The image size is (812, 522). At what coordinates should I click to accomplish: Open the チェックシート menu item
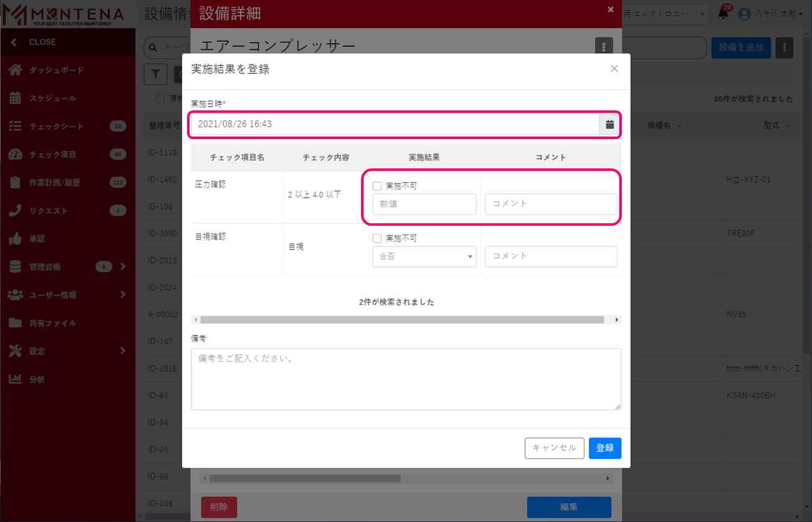click(x=56, y=127)
